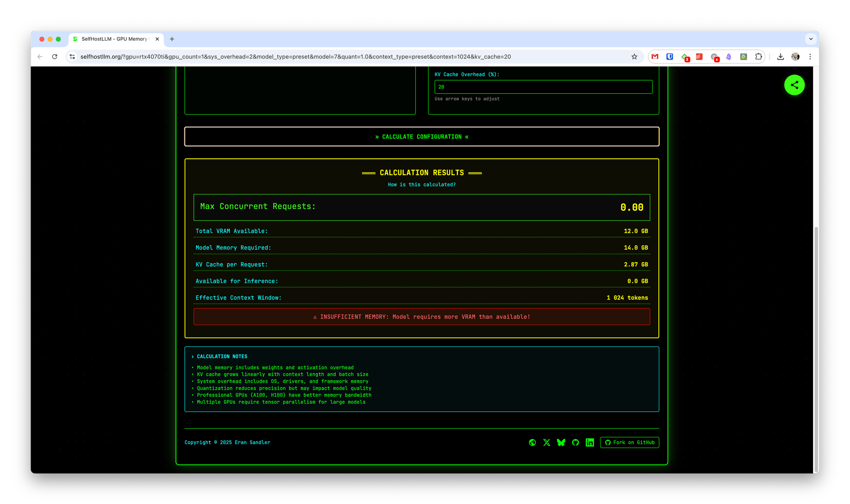Open the GitHub octocat footer icon
Viewport: 850px width, 504px height.
pyautogui.click(x=575, y=442)
